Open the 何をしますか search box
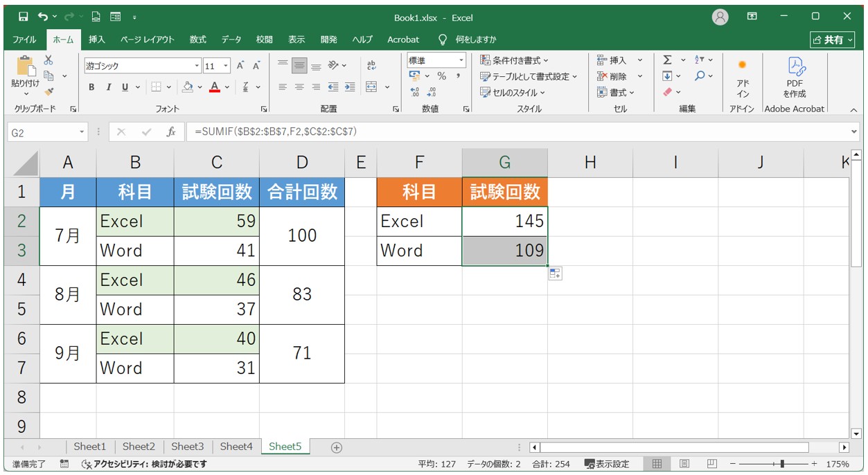The width and height of the screenshot is (868, 475). point(468,39)
